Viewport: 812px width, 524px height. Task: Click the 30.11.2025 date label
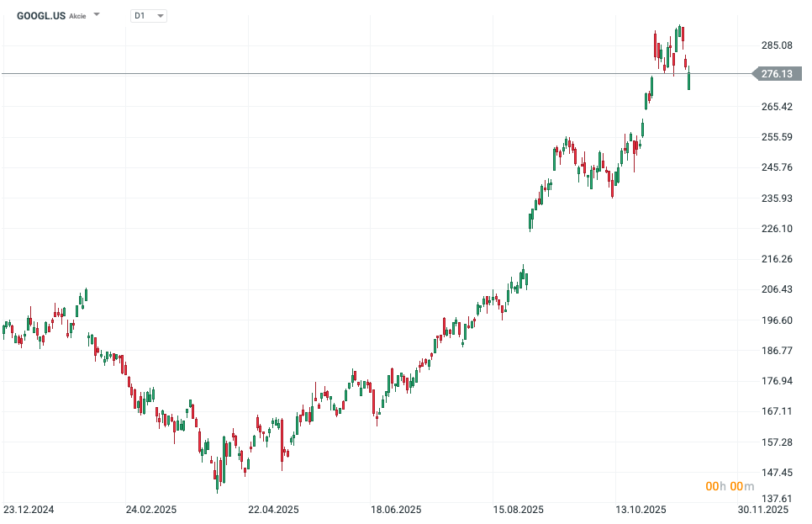(763, 510)
